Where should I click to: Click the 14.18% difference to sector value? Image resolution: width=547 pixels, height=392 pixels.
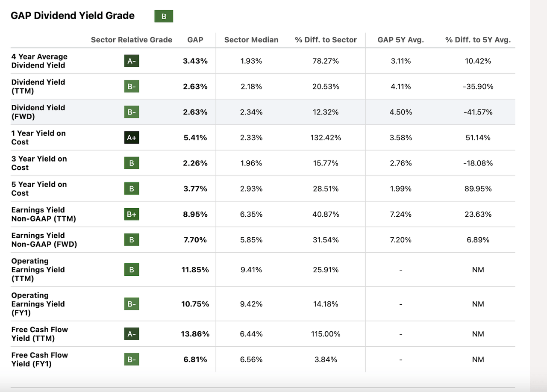click(x=326, y=304)
